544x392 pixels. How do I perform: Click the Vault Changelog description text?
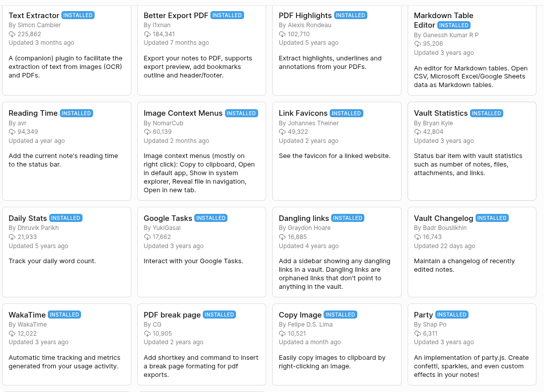tap(464, 265)
